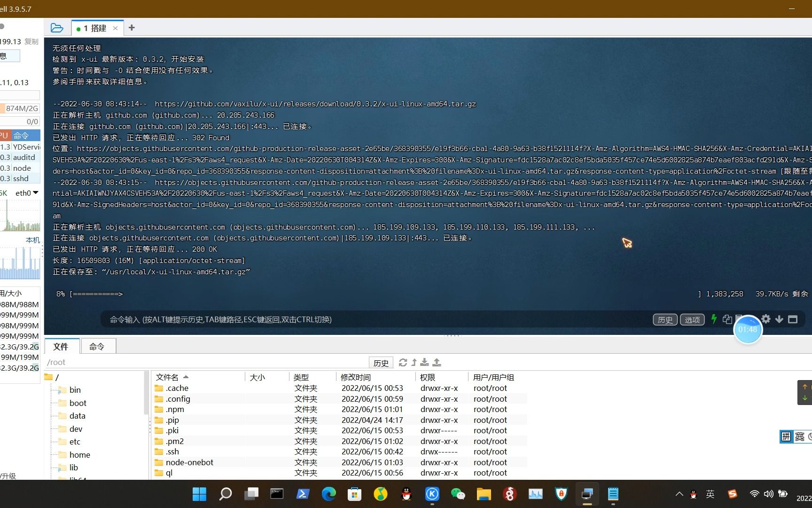Toggle the 拼 input method panel icon
Image resolution: width=812 pixels, height=508 pixels.
786,437
